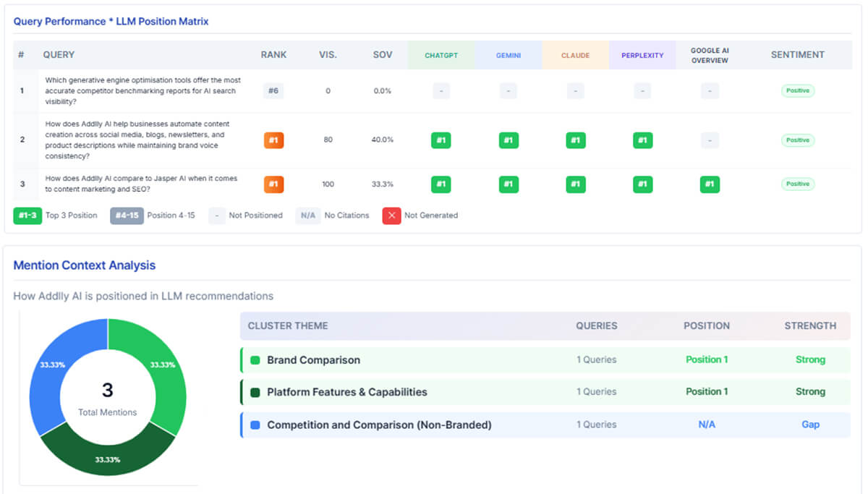
Task: Click Strong strength for Platform Features
Action: coord(810,391)
